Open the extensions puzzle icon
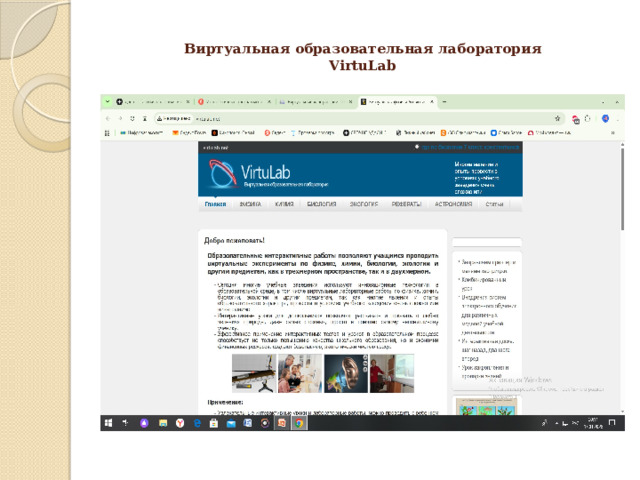Image resolution: width=640 pixels, height=480 pixels. click(x=587, y=118)
